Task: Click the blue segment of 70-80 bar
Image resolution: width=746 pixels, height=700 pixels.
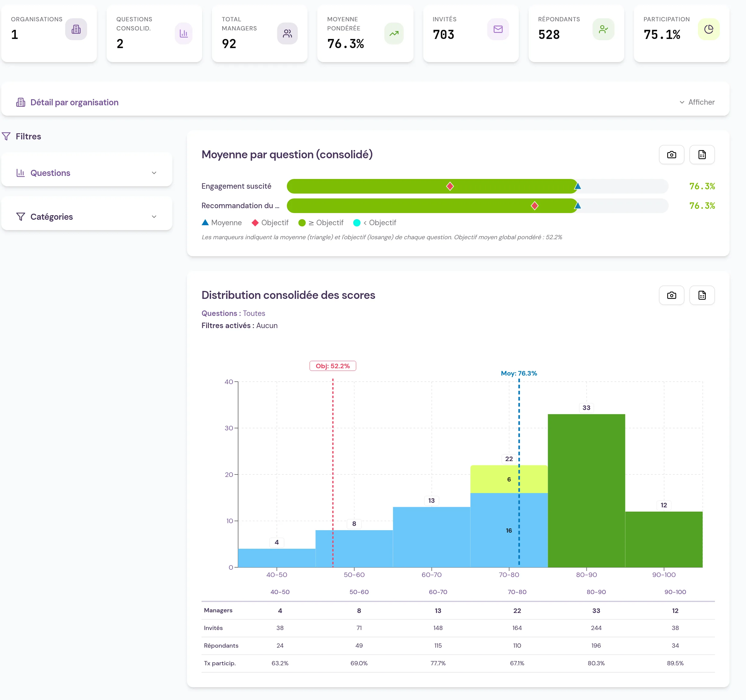Action: (509, 530)
